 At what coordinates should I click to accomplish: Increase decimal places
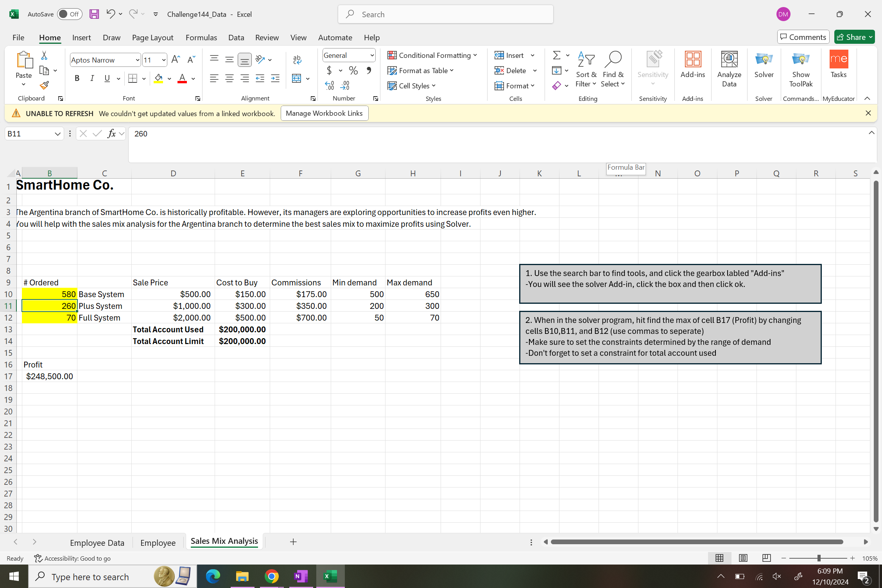pos(330,86)
